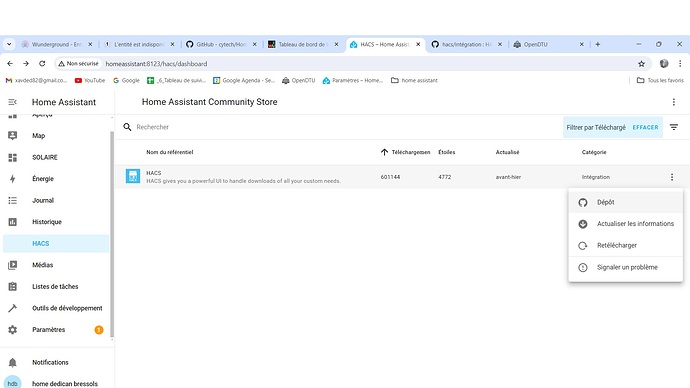This screenshot has height=388, width=690.
Task: Click the avant-hier updated value
Action: (508, 177)
